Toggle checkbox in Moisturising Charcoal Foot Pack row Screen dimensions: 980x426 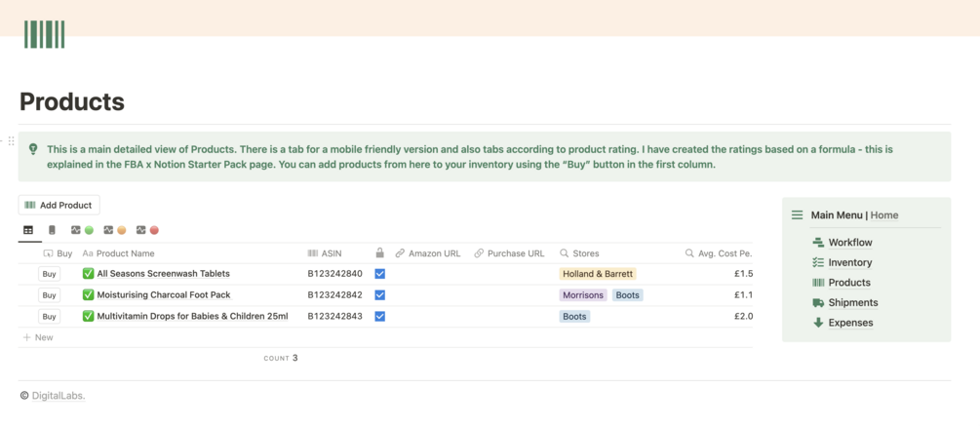(x=380, y=294)
